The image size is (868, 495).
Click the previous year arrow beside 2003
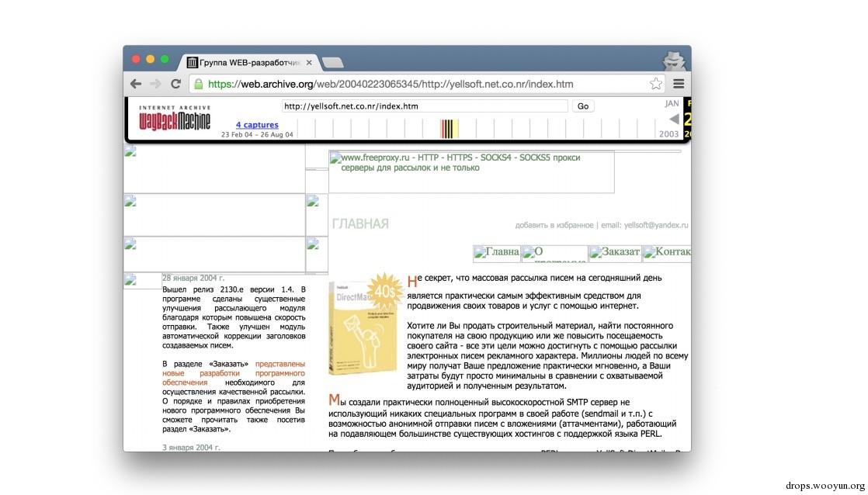(x=674, y=119)
